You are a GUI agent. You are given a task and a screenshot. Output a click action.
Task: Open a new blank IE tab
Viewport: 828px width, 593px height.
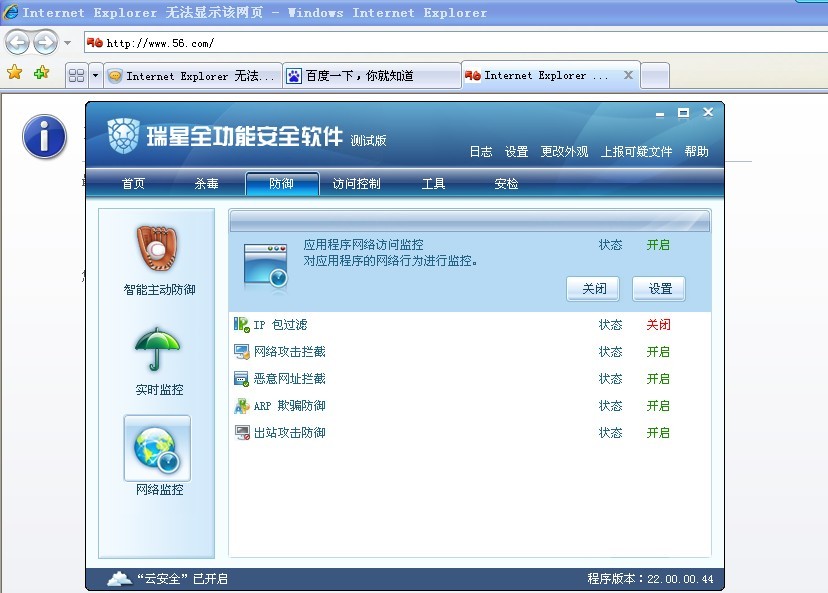click(x=655, y=76)
